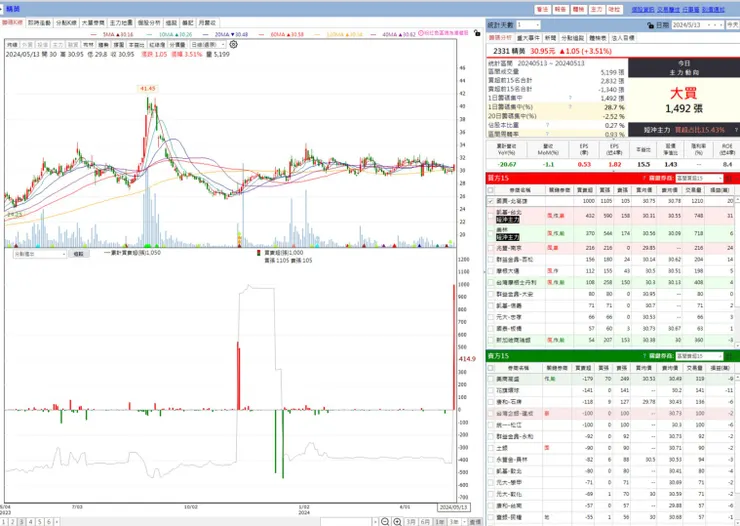
Task: Zoom in the chart with plus magnifier
Action: [x=397, y=521]
